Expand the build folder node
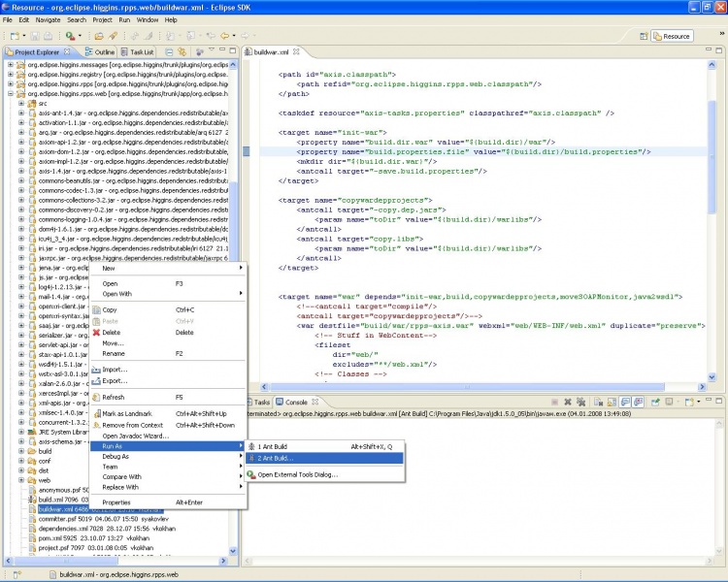 tap(21, 451)
